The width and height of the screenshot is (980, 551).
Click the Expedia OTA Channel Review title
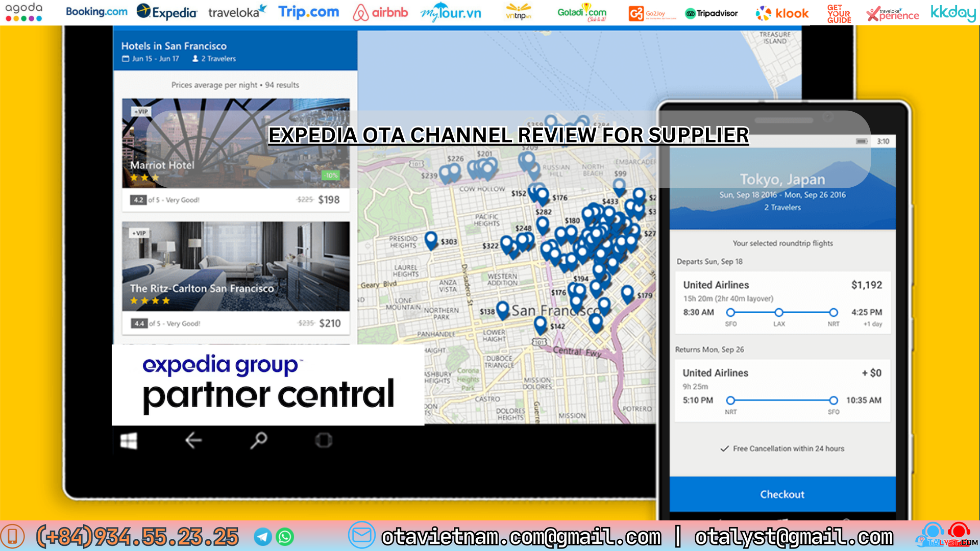click(508, 135)
